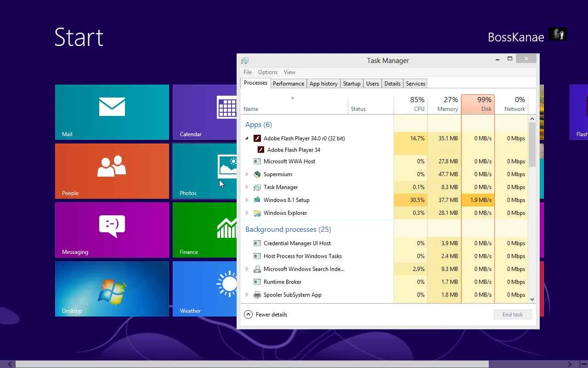Expand the Windows 8.1 Setup group
This screenshot has width=588, height=368.
(247, 200)
